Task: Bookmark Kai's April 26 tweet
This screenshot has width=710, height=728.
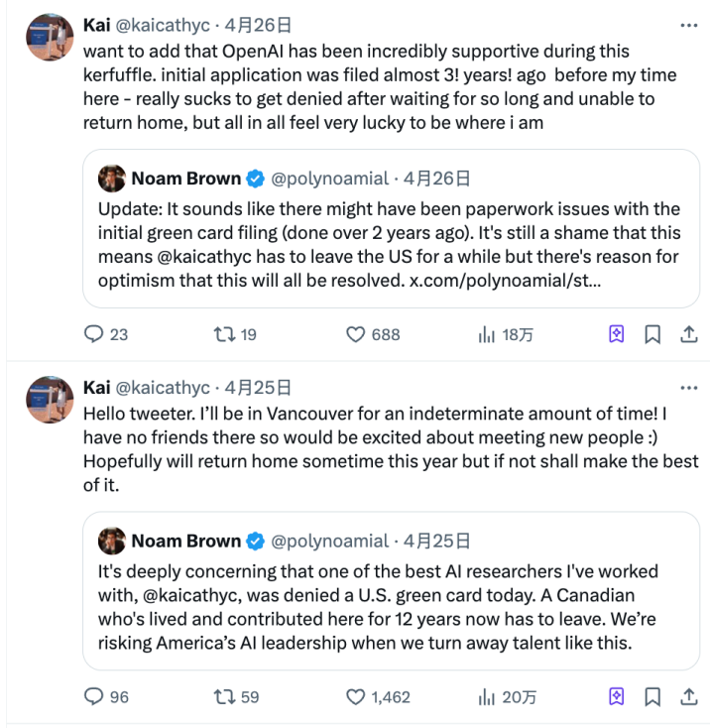Action: (x=652, y=335)
